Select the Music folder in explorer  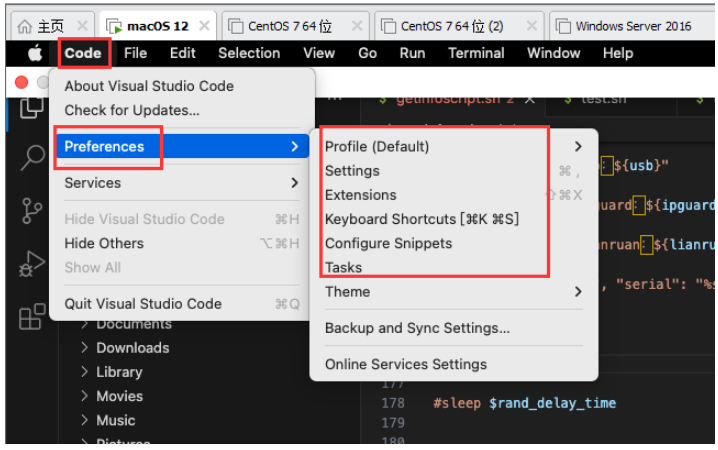click(x=116, y=421)
